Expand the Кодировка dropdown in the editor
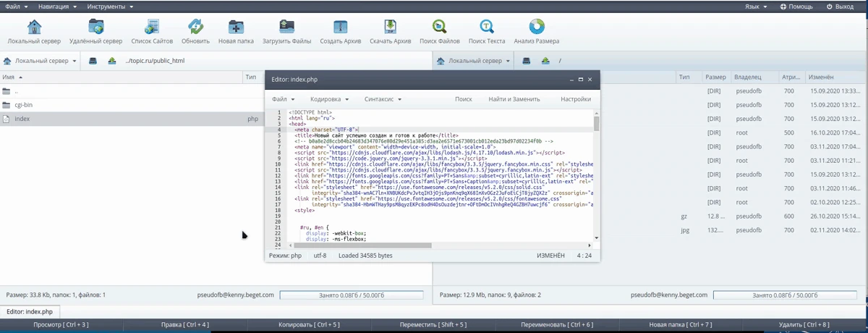This screenshot has width=868, height=333. coord(329,99)
